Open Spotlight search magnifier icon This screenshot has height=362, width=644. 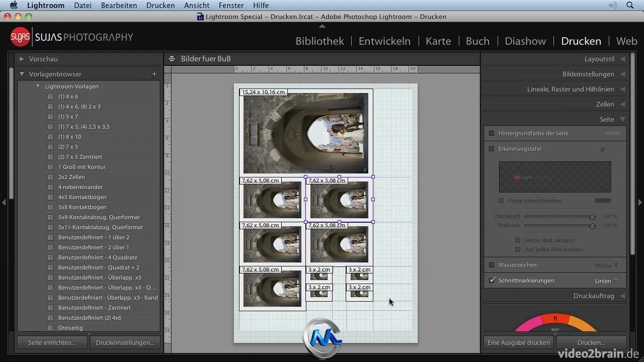[630, 5]
